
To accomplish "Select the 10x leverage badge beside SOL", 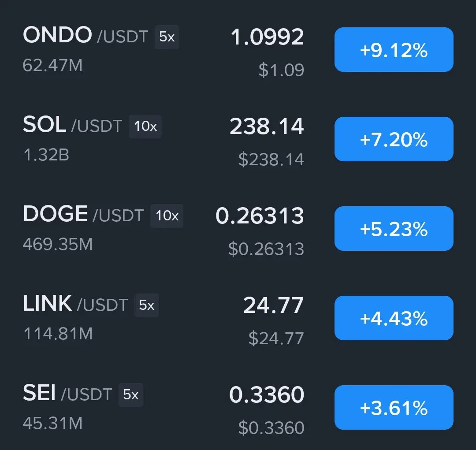I will [145, 126].
